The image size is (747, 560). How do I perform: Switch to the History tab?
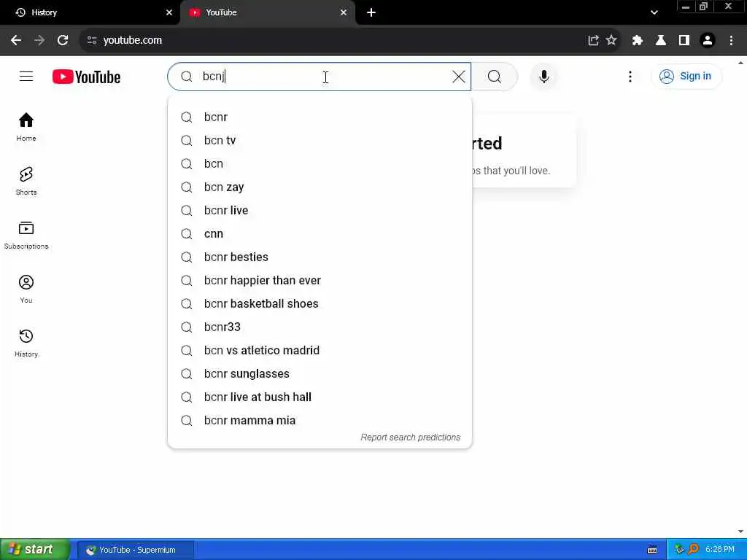pos(90,13)
